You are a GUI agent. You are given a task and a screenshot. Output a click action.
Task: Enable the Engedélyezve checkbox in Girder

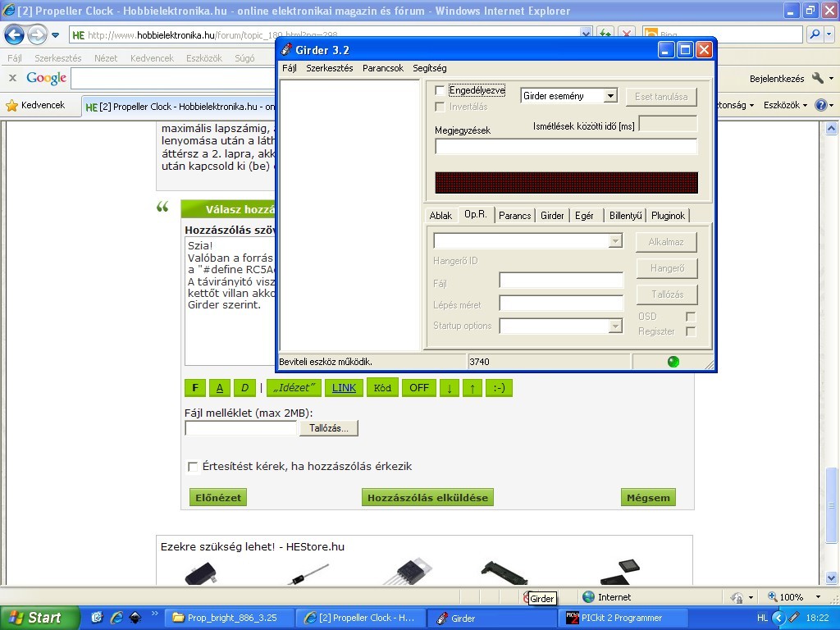[440, 90]
